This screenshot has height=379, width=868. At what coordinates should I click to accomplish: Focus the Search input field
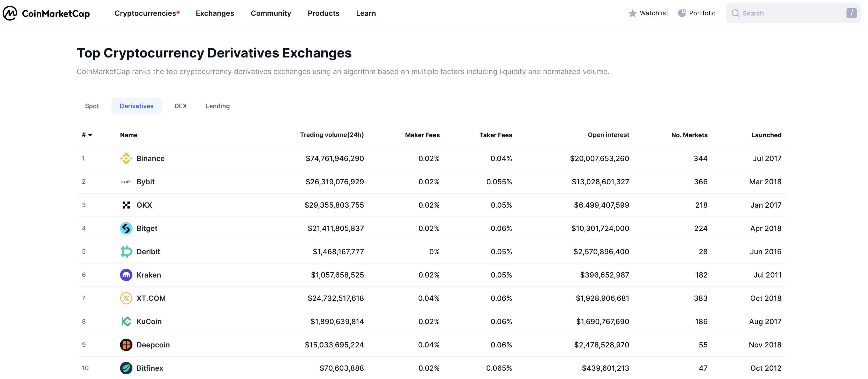click(x=793, y=13)
